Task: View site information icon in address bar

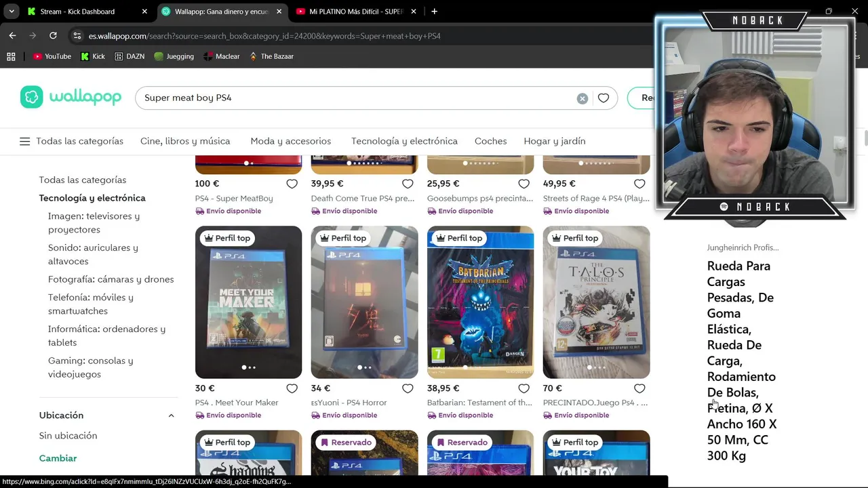Action: click(77, 36)
